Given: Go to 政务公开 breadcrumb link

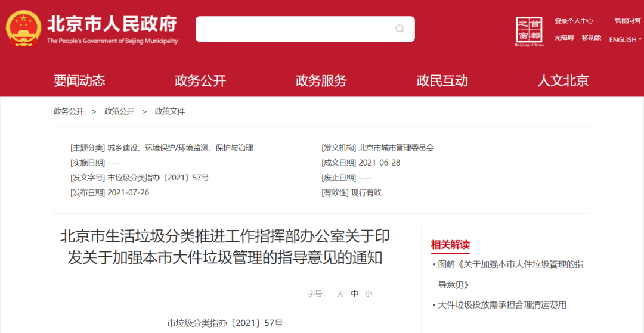Looking at the screenshot, I should click(x=69, y=111).
